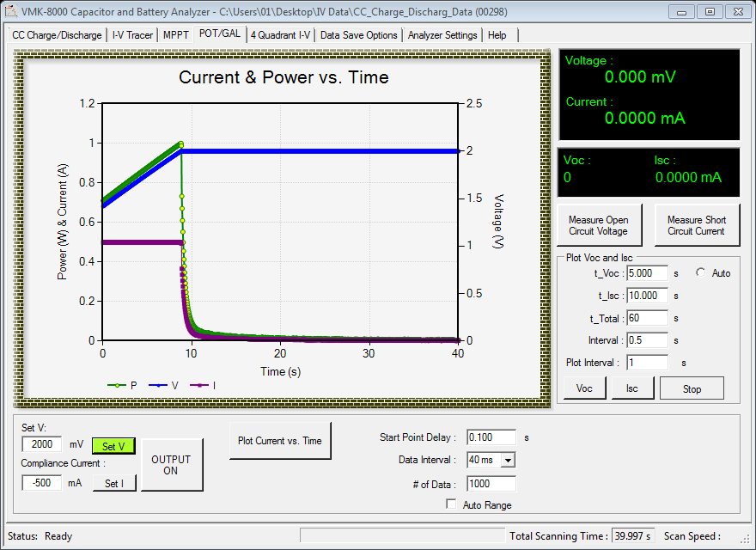Edit the Compliance Current field
756x550 pixels.
coord(42,482)
